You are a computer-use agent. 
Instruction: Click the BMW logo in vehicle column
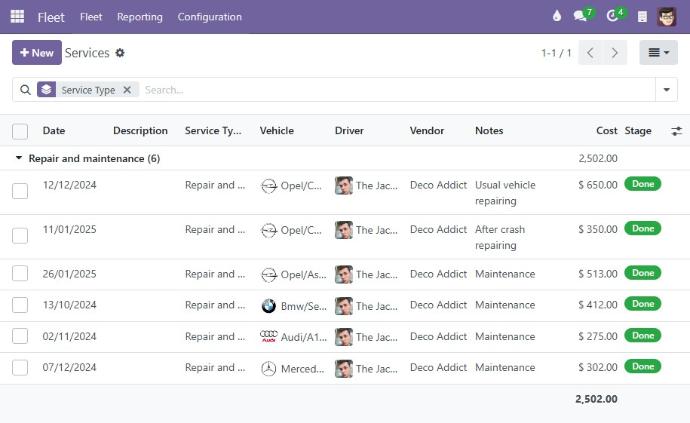[x=268, y=306]
